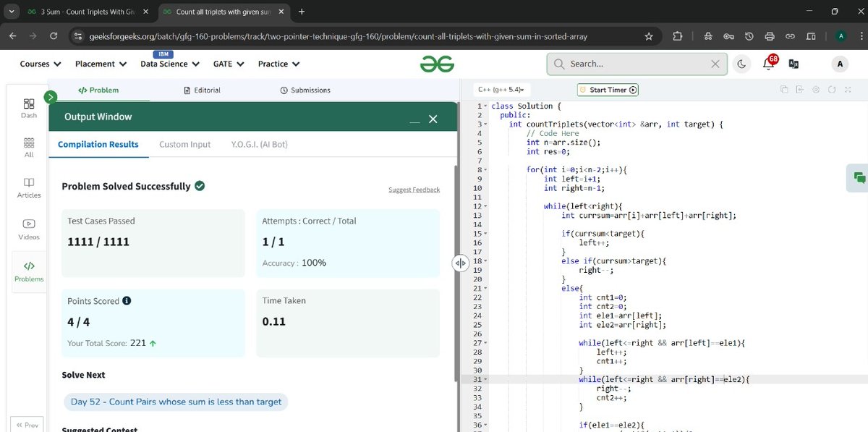The width and height of the screenshot is (868, 432).
Task: Open 'Day 52 - Count Pairs' next problem
Action: [x=176, y=402]
